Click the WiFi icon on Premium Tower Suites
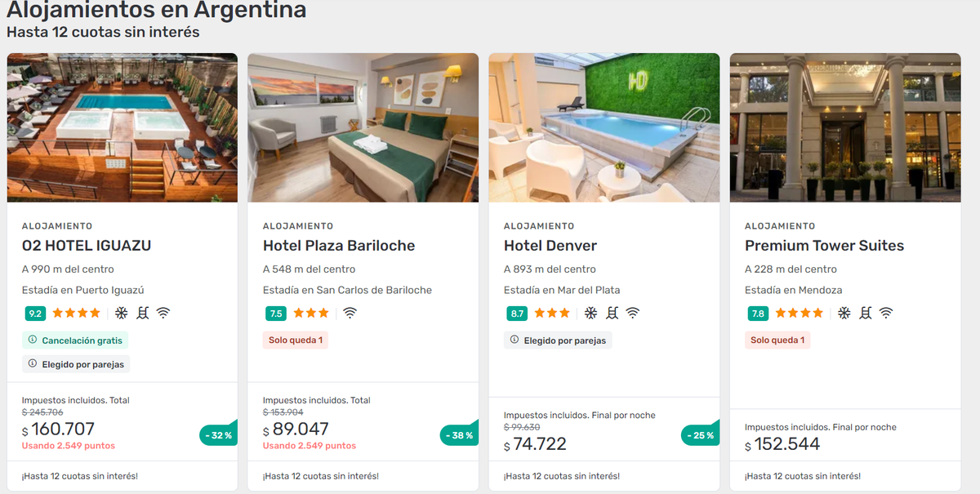Screen dimensions: 980x494 point(886,313)
